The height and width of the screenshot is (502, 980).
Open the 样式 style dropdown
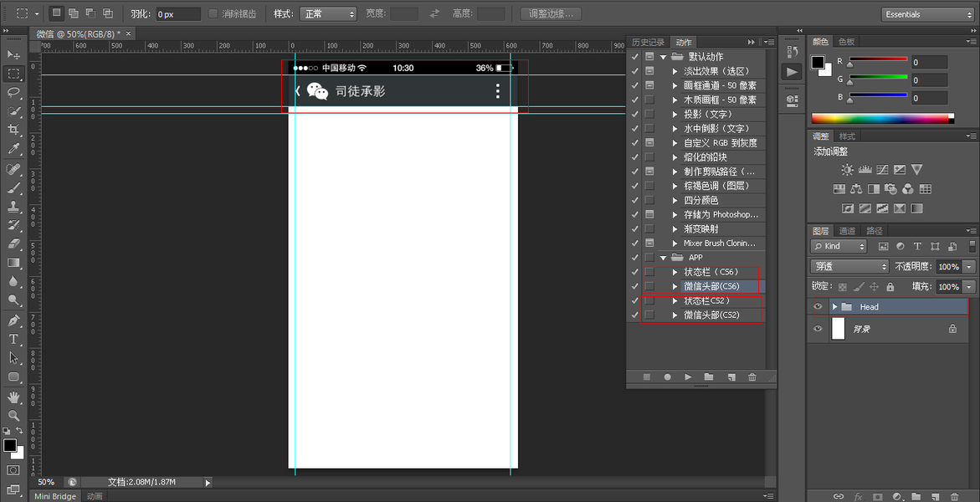tap(327, 13)
